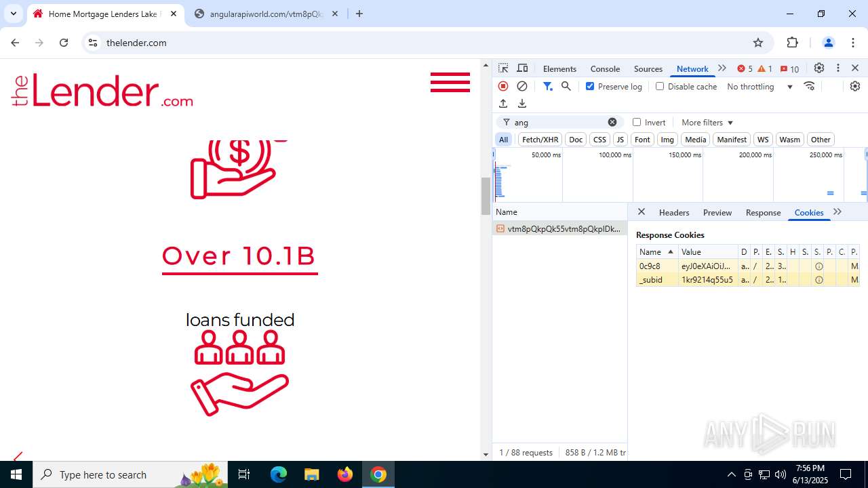Viewport: 868px width, 488px height.
Task: Select the All request type filter
Action: click(x=503, y=140)
